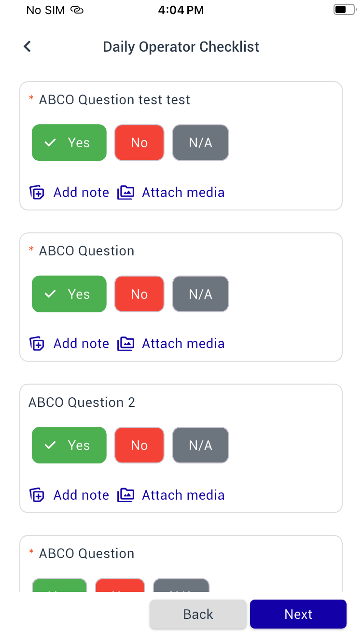This screenshot has height=644, width=362.
Task: Select No for ABCO Question test test
Action: [x=139, y=143]
